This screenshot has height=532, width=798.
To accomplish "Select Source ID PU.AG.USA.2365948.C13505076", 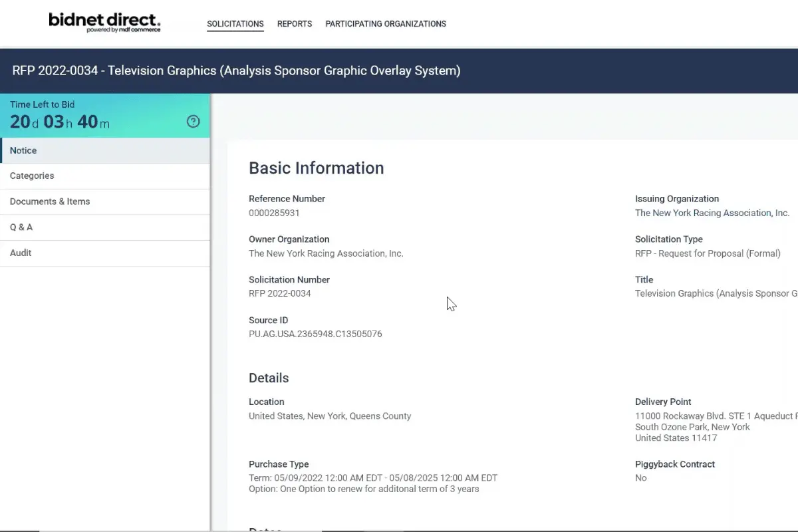I will [x=315, y=334].
